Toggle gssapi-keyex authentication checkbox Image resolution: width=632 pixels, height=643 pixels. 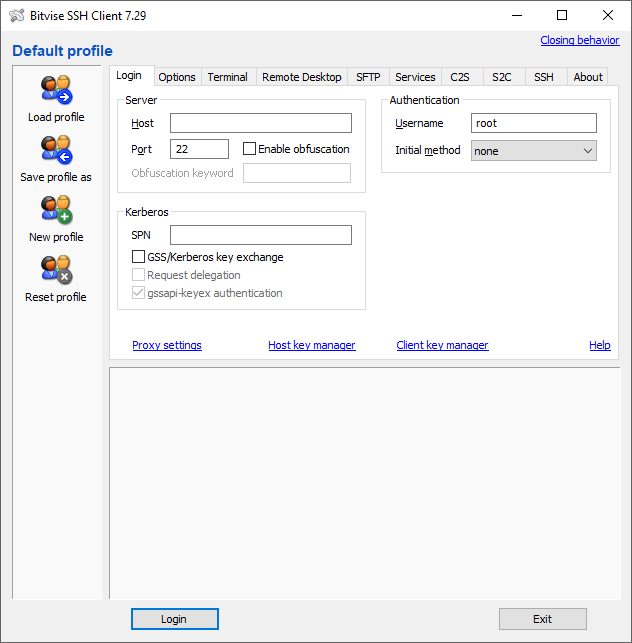tap(138, 293)
